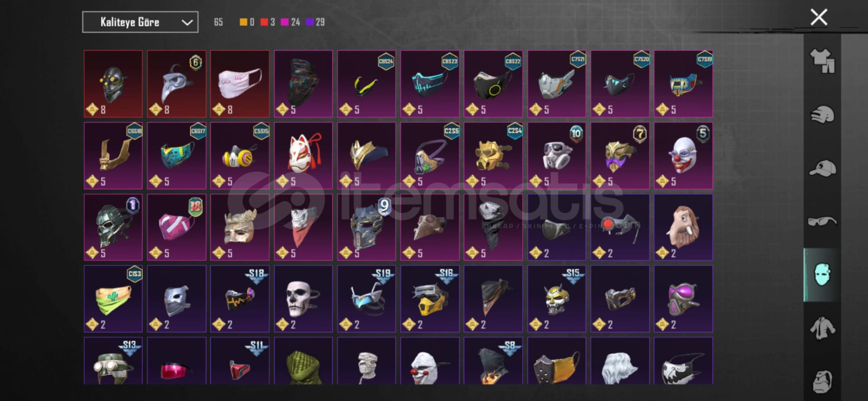Select the cactus bandana C1S3 item
This screenshot has height=401, width=868.
tap(113, 299)
